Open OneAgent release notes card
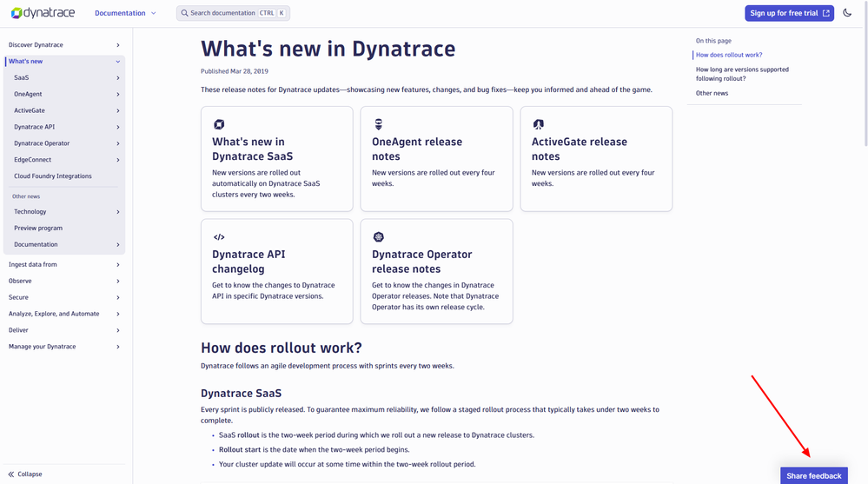The width and height of the screenshot is (868, 484). (436, 159)
